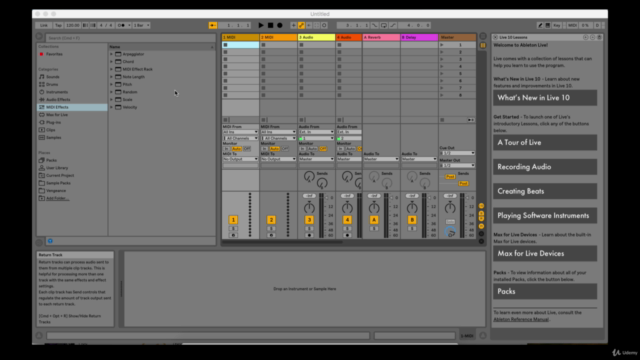
Task: Open the Ableton Reference Manual link
Action: coord(521,320)
